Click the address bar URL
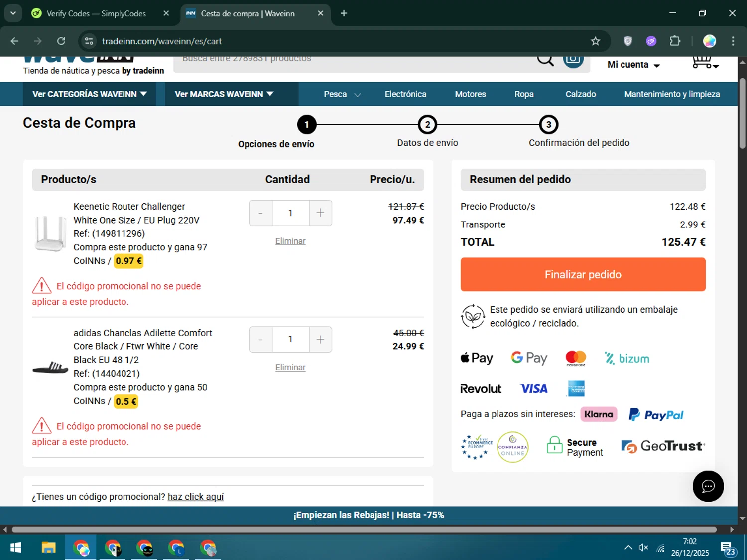 point(162,41)
